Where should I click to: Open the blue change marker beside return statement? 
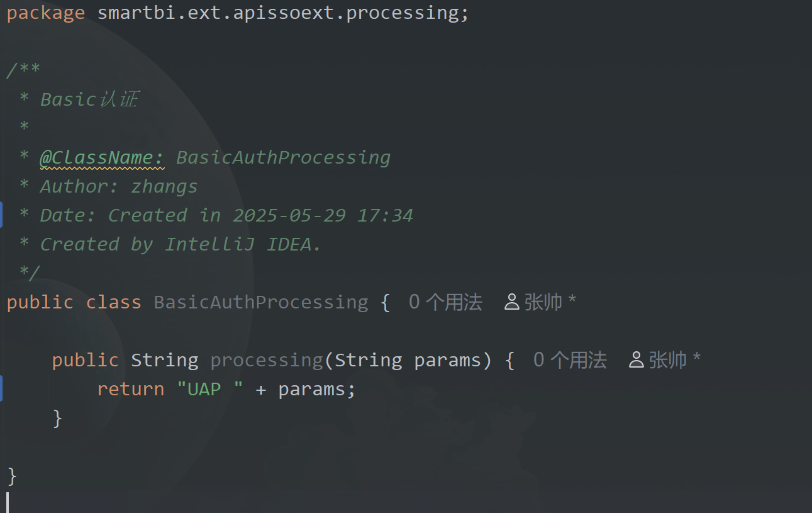[x=1, y=388]
